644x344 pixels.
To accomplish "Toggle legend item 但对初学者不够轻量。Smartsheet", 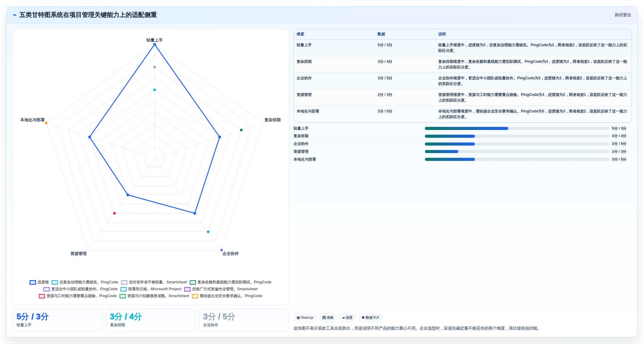I will 154,282.
